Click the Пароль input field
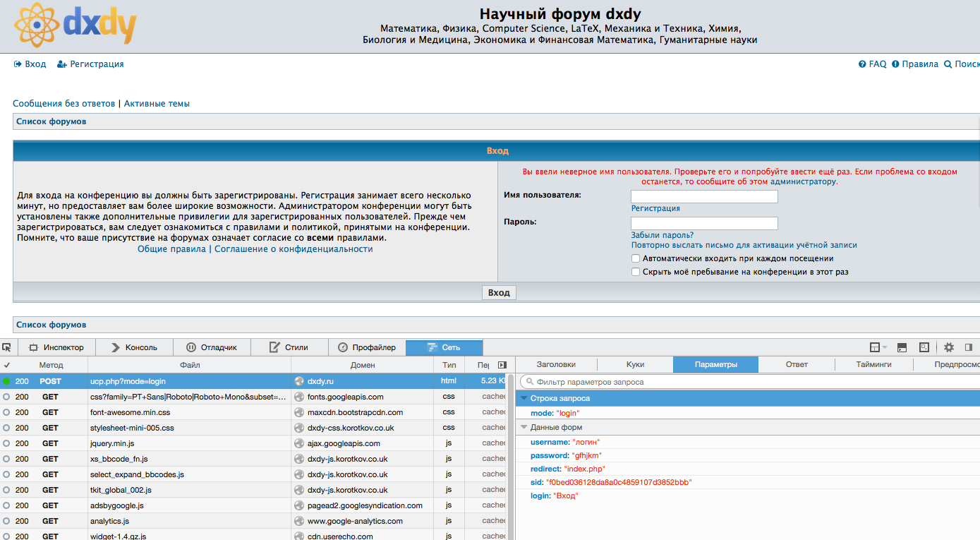980x540 pixels. click(704, 223)
